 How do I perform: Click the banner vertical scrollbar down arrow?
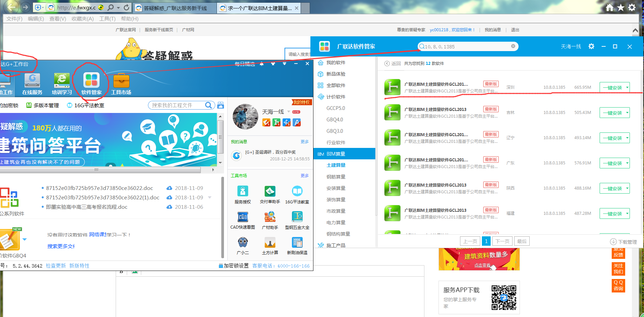(220, 163)
